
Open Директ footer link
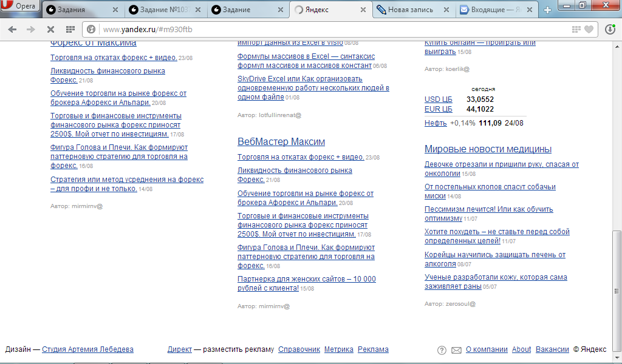180,349
